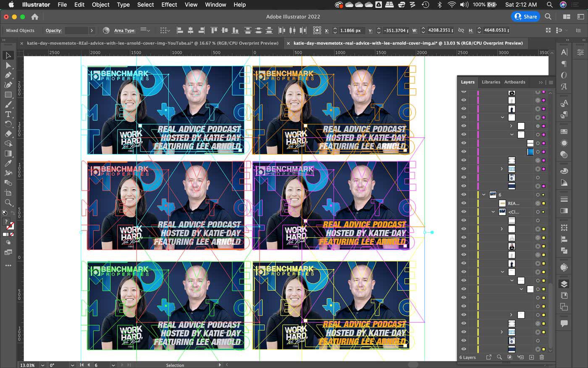Collapse layer 6 chevron
This screenshot has width=588, height=368.
[x=484, y=195]
